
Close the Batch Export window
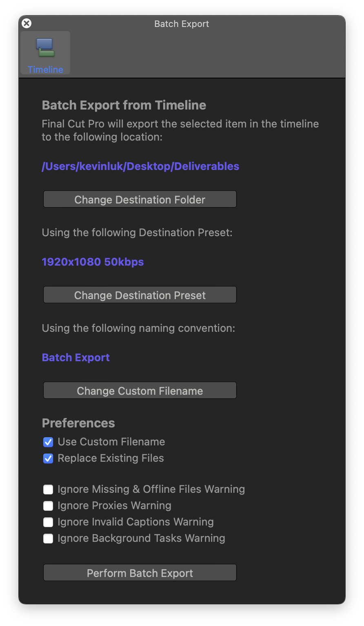pyautogui.click(x=27, y=23)
